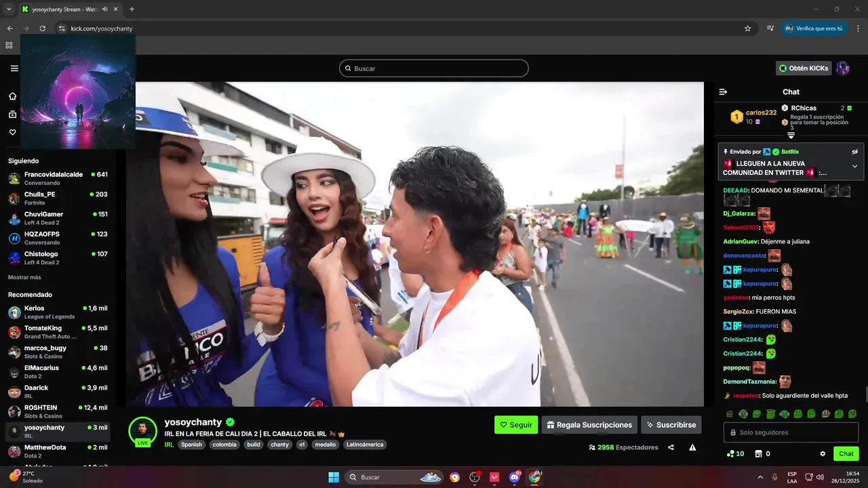Screen dimensions: 868x488
Task: Open the Kick hamburger sidebar menu
Action: [14, 68]
